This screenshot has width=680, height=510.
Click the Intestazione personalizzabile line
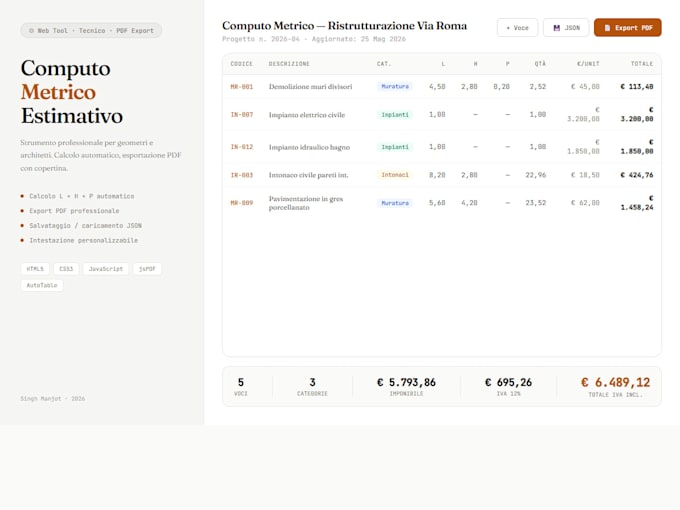point(83,240)
